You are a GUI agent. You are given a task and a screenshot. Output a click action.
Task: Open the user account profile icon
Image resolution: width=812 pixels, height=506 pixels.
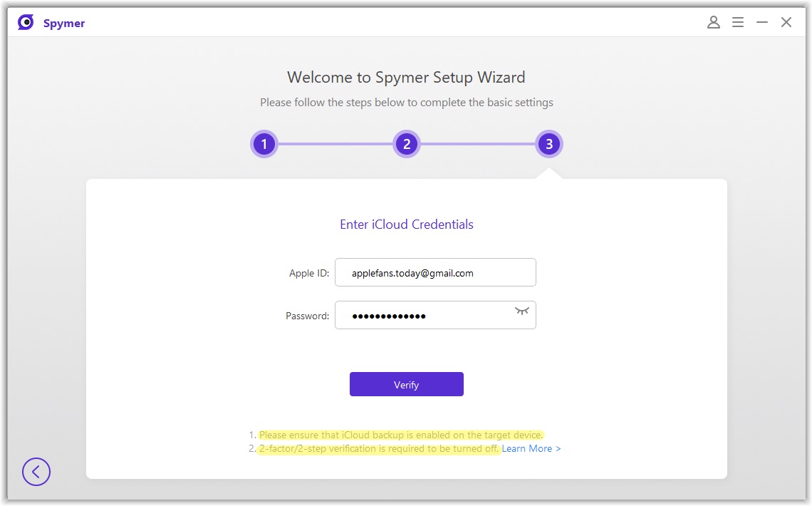tap(714, 22)
